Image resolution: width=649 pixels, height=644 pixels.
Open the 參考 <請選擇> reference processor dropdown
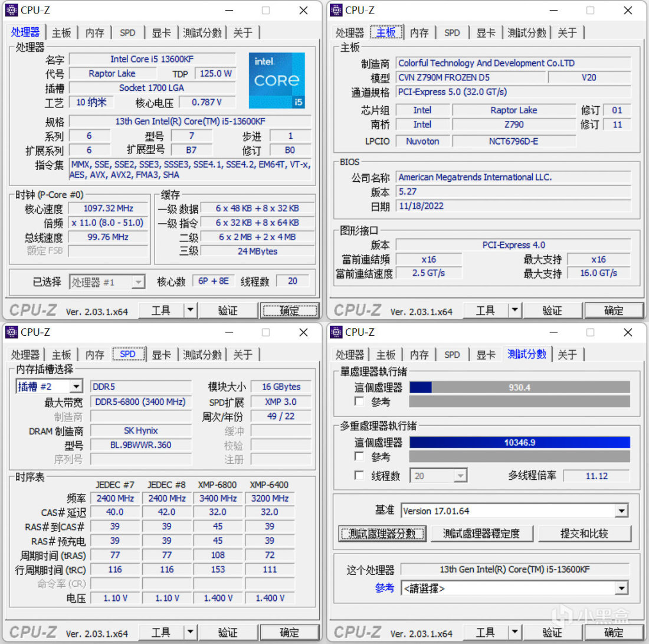pos(622,588)
